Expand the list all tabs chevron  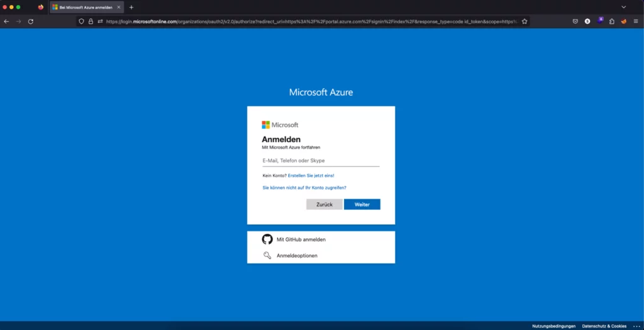(623, 7)
